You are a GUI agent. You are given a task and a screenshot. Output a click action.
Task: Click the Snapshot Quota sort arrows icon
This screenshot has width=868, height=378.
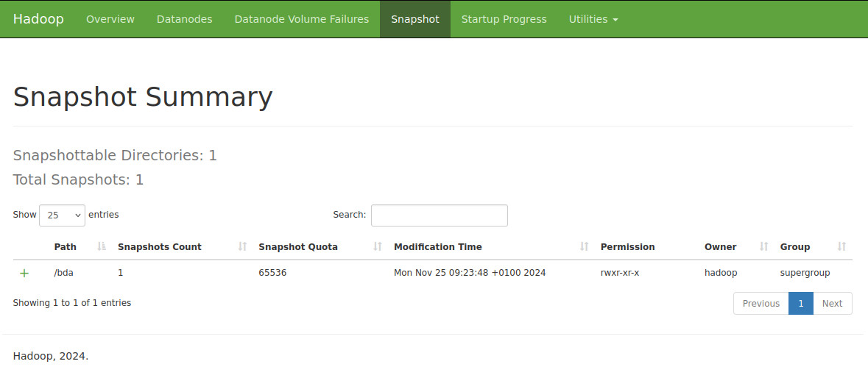click(x=378, y=246)
